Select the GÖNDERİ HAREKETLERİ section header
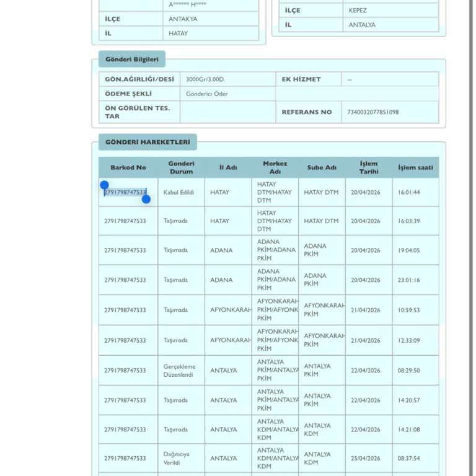 (x=148, y=142)
